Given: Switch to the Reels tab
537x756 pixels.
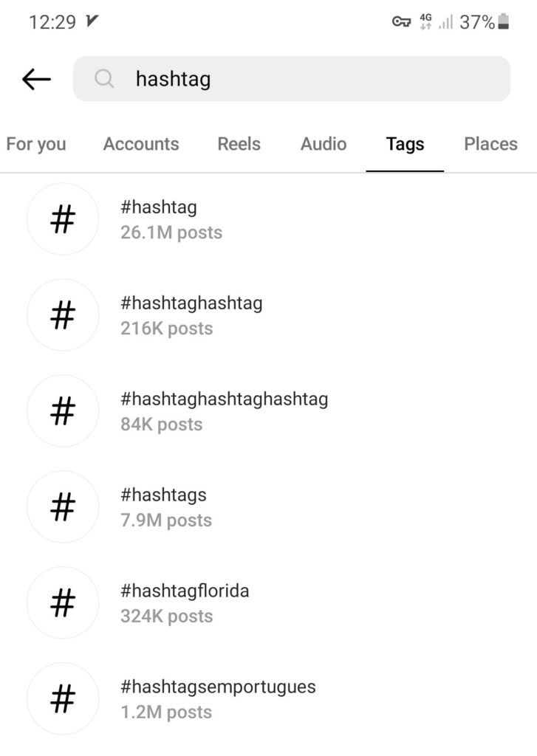Looking at the screenshot, I should click(x=238, y=144).
